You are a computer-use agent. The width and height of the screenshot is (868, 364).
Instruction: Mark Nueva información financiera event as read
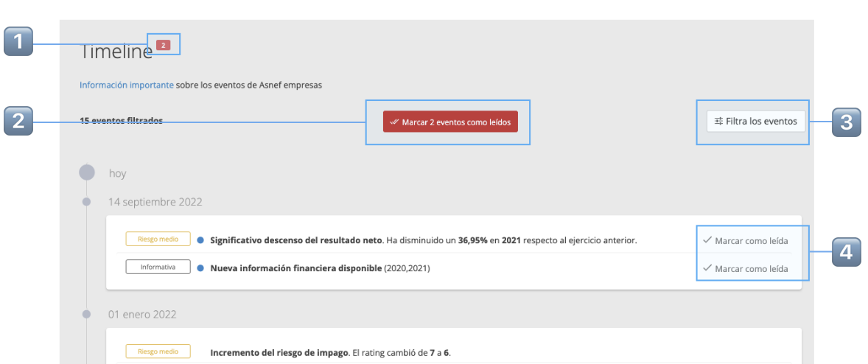pos(745,268)
